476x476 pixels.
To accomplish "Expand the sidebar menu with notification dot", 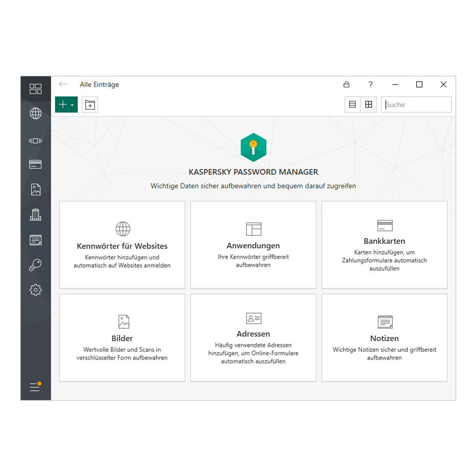I will tap(35, 387).
